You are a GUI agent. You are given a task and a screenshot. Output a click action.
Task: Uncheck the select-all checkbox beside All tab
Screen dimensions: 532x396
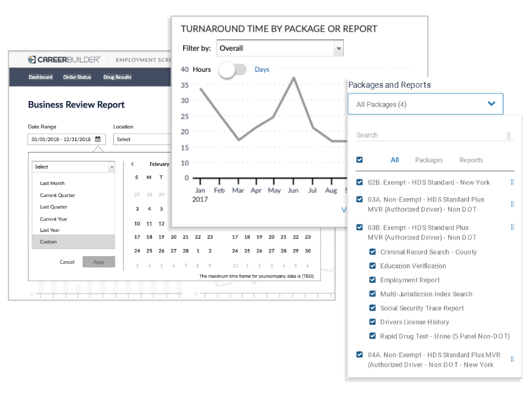point(360,160)
